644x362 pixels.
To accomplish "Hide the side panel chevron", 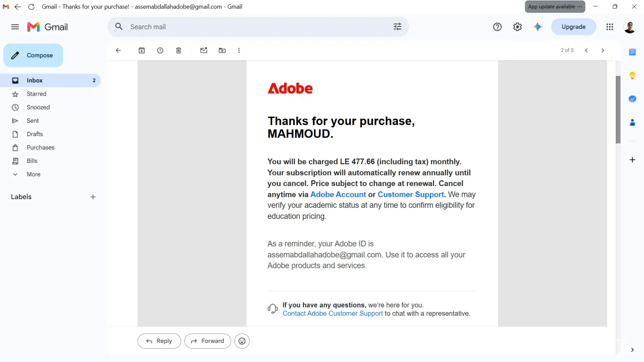I will click(x=632, y=350).
